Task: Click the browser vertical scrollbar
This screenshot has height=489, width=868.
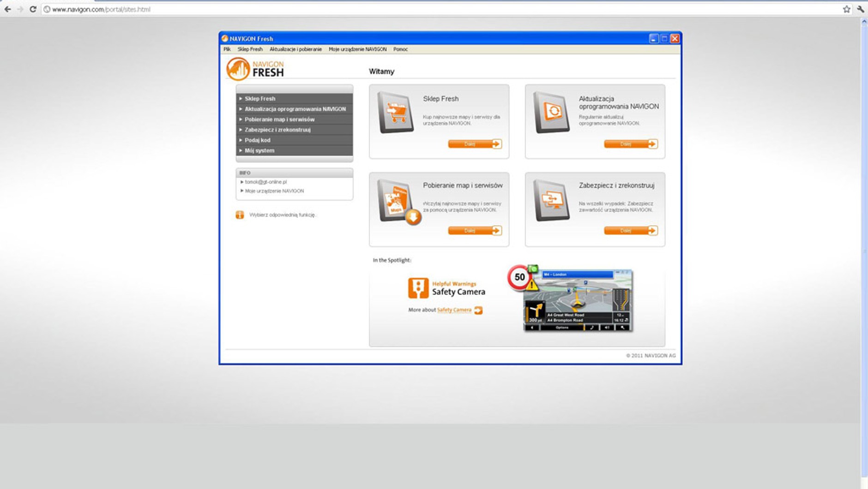Action: 864,251
